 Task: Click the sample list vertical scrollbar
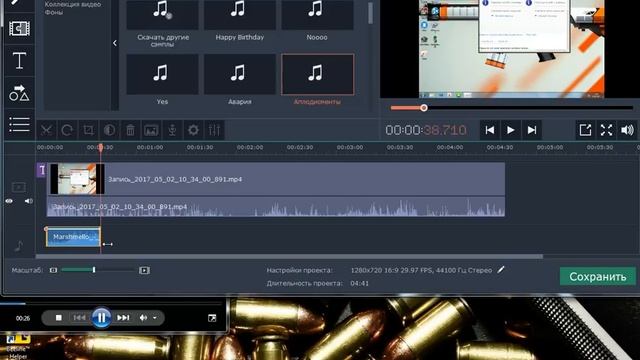coord(371,13)
